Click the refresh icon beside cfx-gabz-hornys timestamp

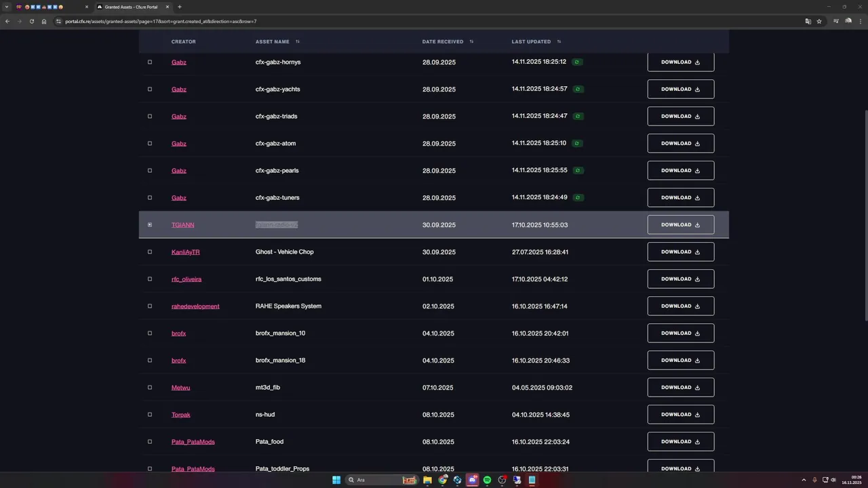(x=577, y=62)
